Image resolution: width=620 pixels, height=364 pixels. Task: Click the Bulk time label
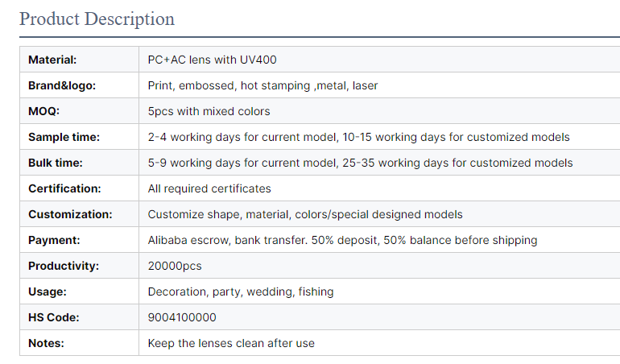56,163
